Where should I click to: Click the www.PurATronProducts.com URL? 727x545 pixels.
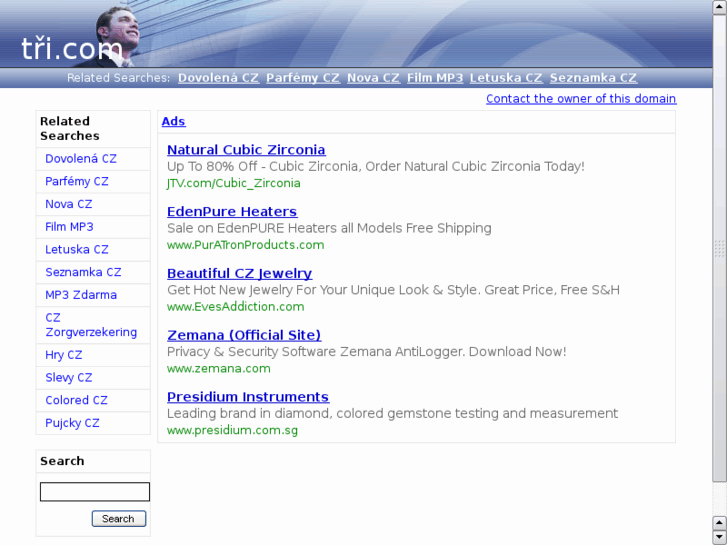(245, 245)
